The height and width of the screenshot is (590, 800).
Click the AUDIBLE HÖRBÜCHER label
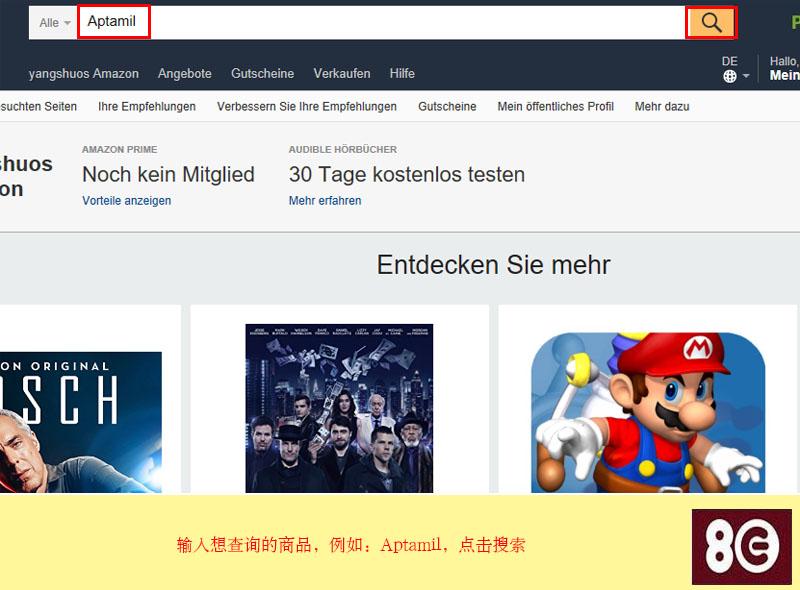tap(343, 150)
